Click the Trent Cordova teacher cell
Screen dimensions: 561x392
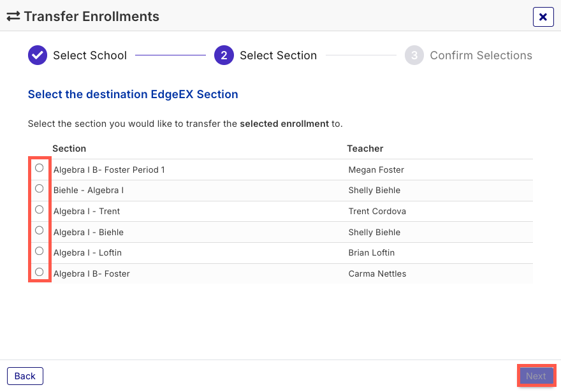click(377, 212)
